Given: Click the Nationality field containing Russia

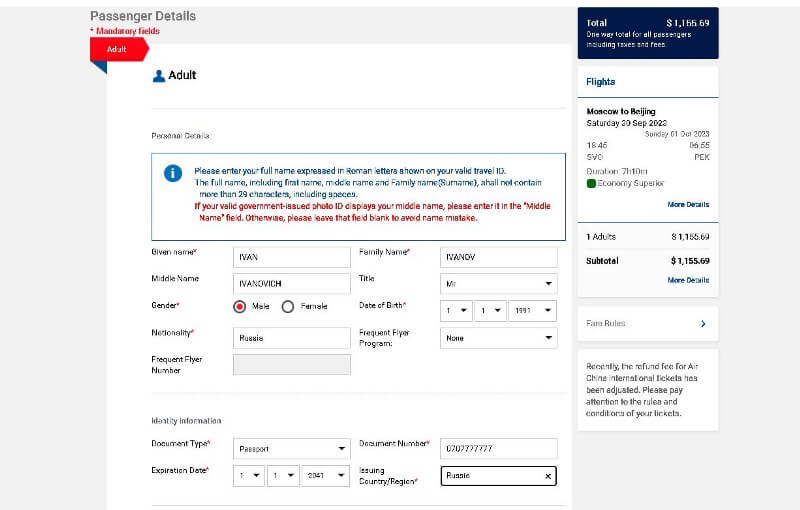Looking at the screenshot, I should click(291, 338).
